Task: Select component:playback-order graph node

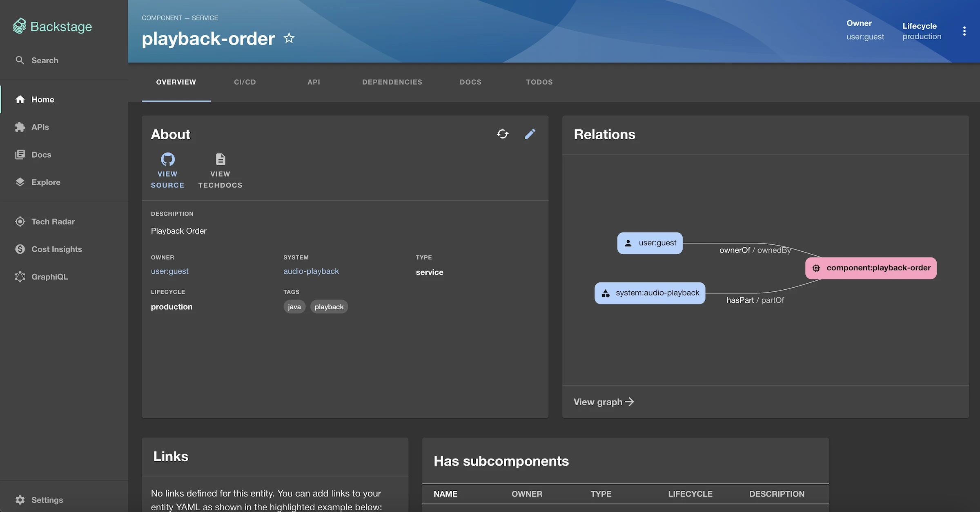Action: click(871, 268)
